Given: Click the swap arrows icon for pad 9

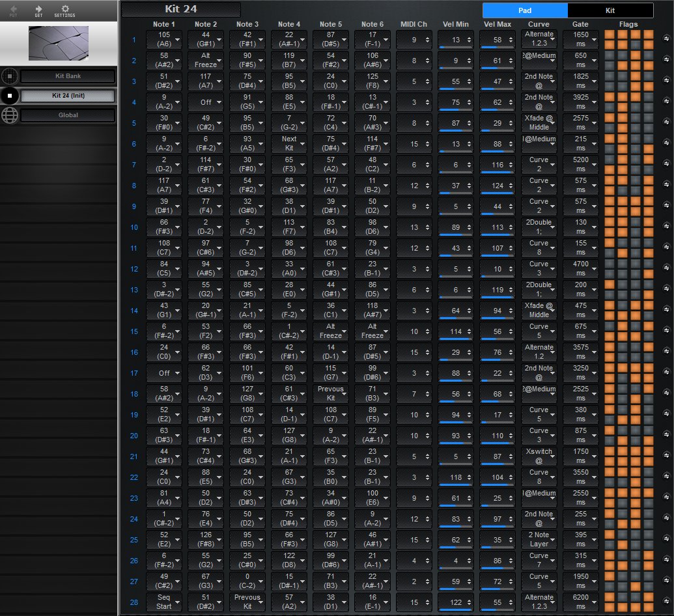Looking at the screenshot, I should click(x=666, y=206).
